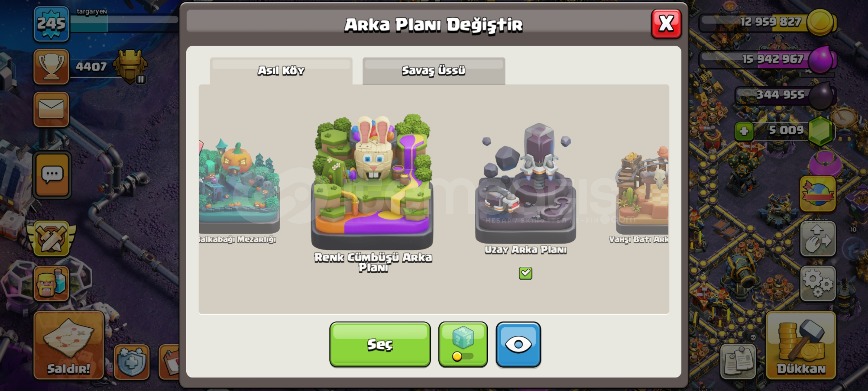Select the Renk Cümbüşü scenery thumbnail
Viewport: 868px width, 391px height.
pyautogui.click(x=373, y=181)
